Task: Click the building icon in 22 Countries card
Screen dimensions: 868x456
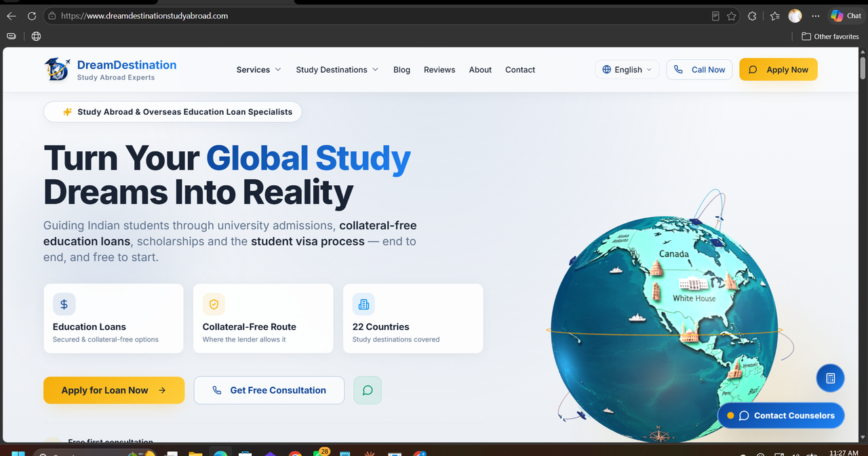Action: (x=364, y=305)
